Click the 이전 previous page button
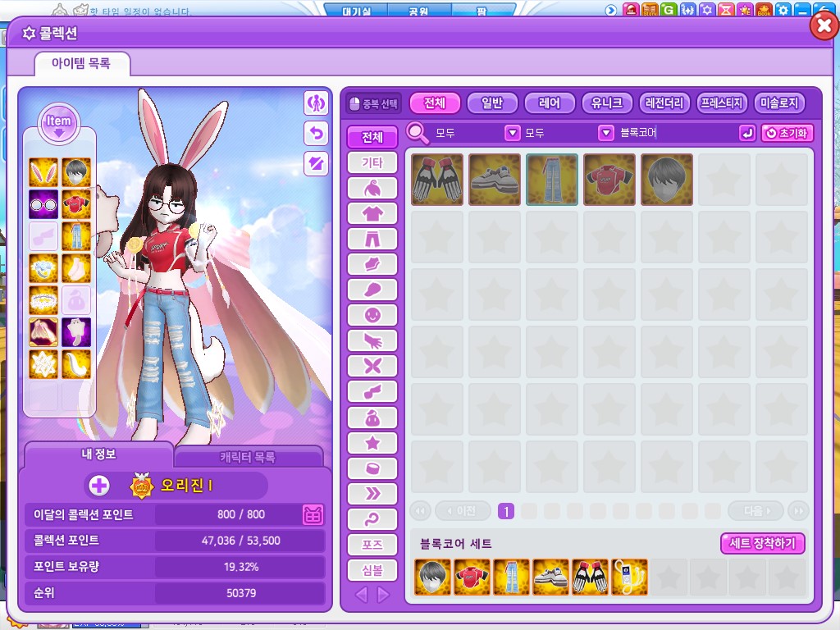Screen dimensions: 840x630 (x=463, y=511)
